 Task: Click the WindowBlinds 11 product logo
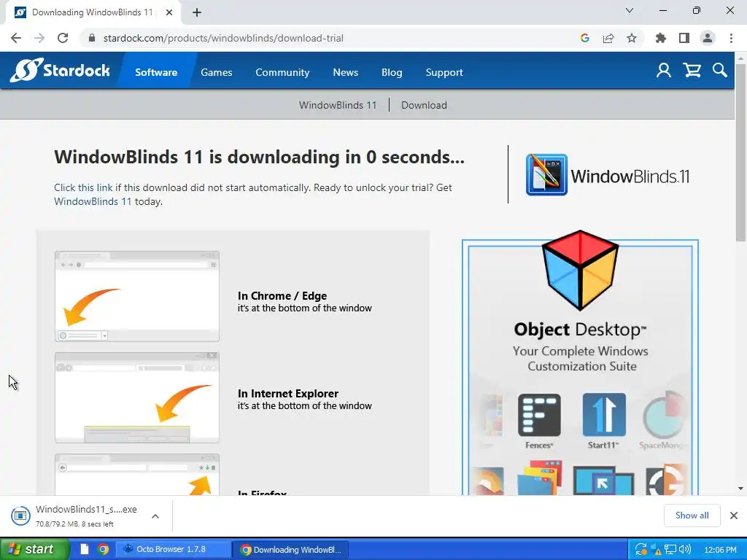coord(608,175)
